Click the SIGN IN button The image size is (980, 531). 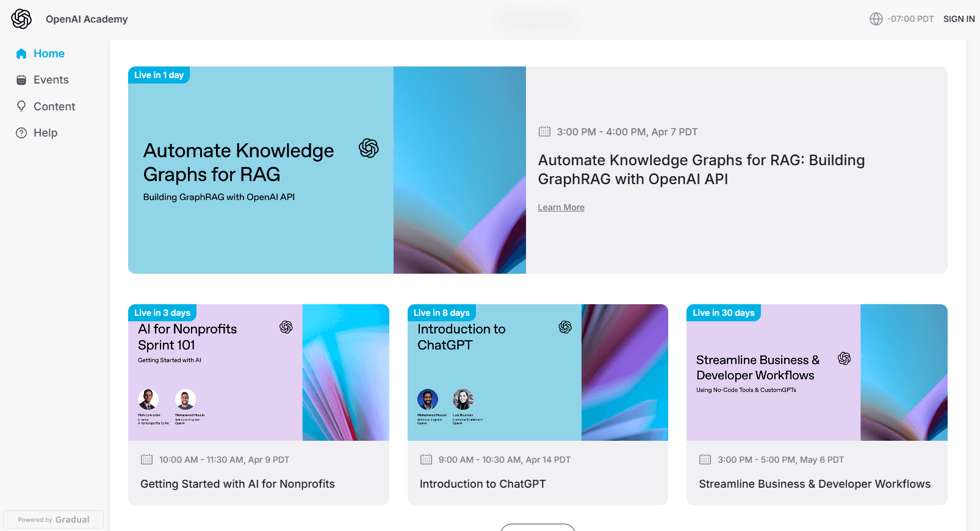coord(959,19)
